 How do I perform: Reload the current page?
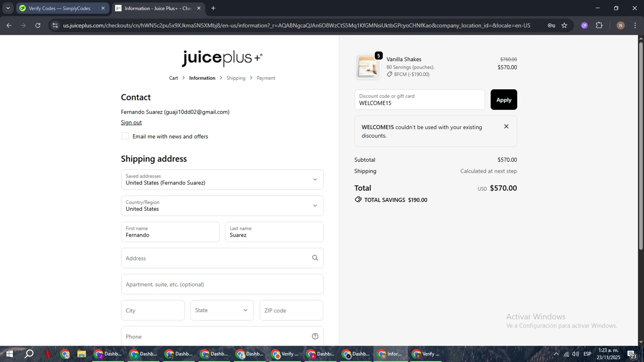tap(38, 25)
